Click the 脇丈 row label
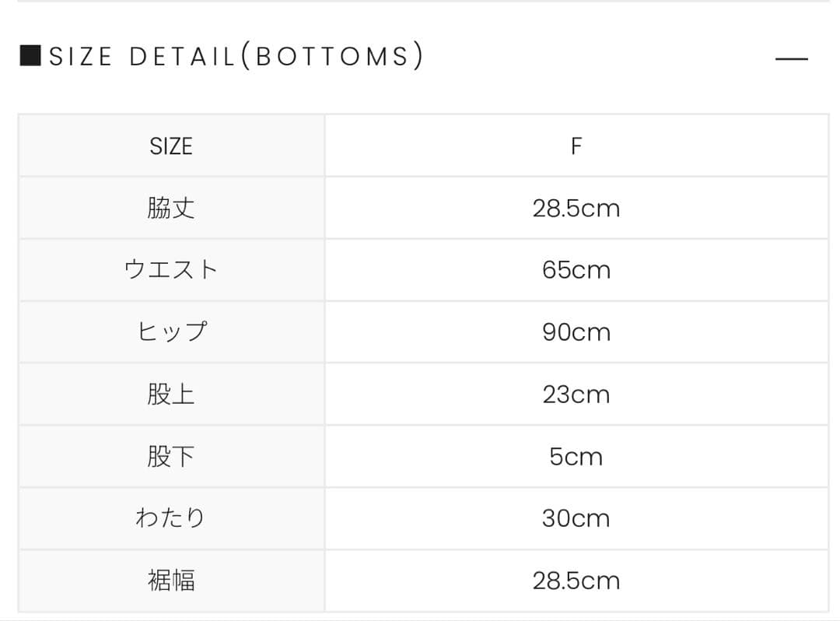840x621 pixels. pyautogui.click(x=171, y=208)
